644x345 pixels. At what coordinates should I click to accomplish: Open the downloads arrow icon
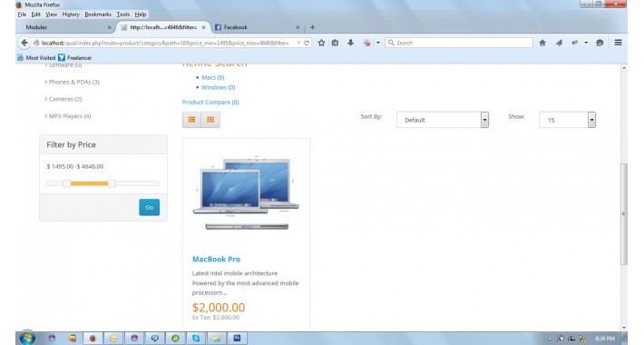[x=350, y=43]
